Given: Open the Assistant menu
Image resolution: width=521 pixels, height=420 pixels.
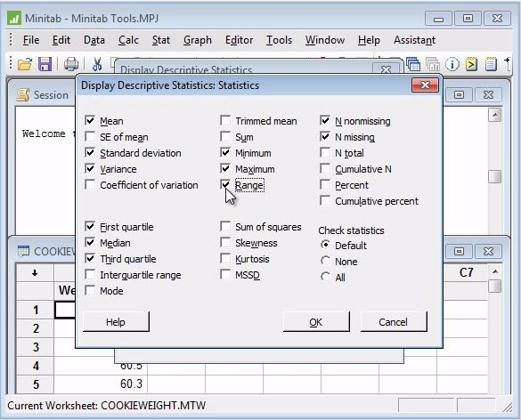Looking at the screenshot, I should tap(414, 40).
